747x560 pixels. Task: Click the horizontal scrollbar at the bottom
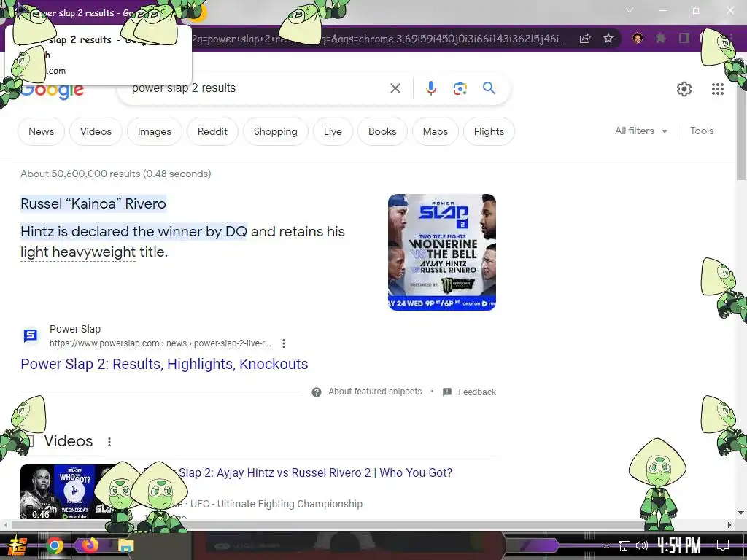pos(367,524)
